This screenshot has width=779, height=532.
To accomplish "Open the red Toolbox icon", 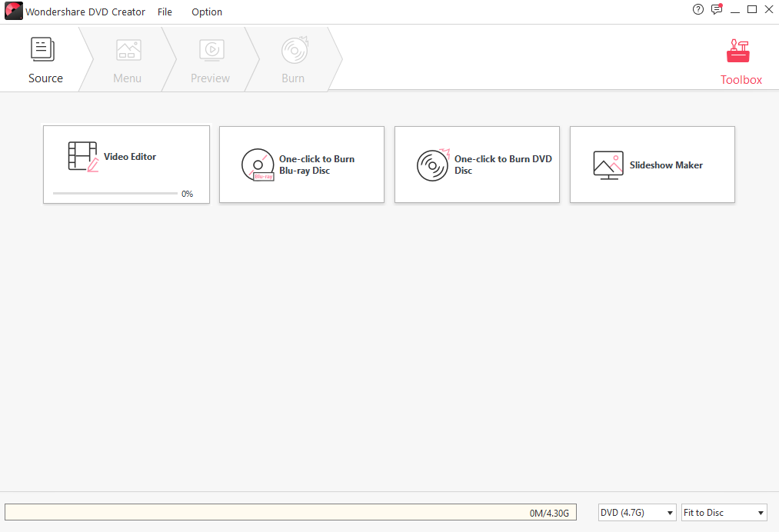I will [x=738, y=51].
